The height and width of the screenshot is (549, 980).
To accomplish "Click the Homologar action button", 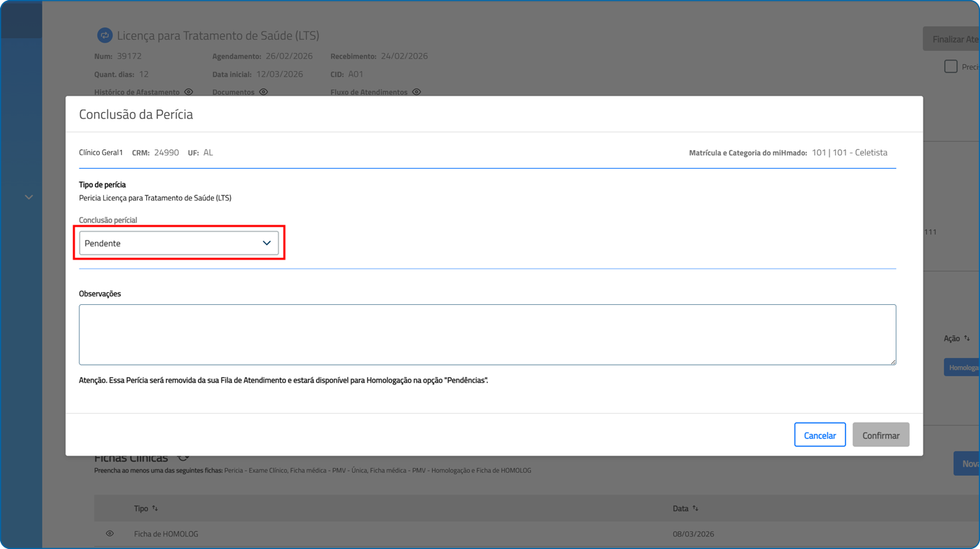I will click(963, 368).
